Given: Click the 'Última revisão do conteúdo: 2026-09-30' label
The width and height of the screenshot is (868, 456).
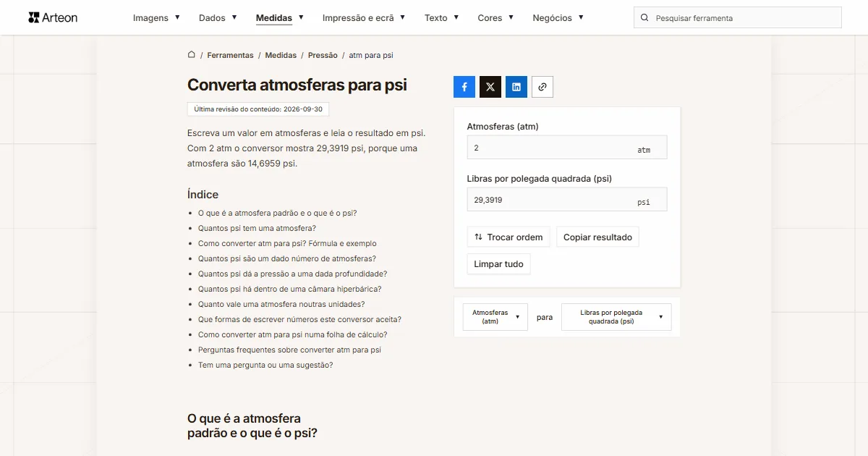Looking at the screenshot, I should point(258,109).
